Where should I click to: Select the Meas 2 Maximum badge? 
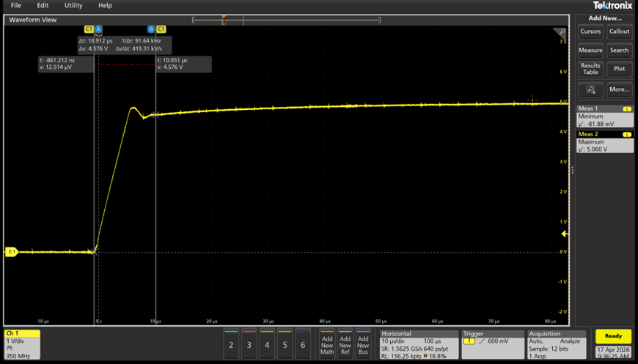605,142
